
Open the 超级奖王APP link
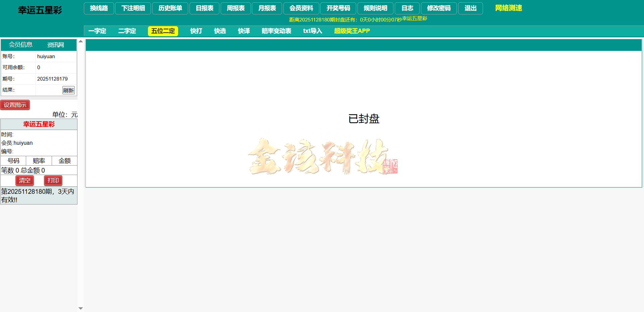tap(352, 31)
